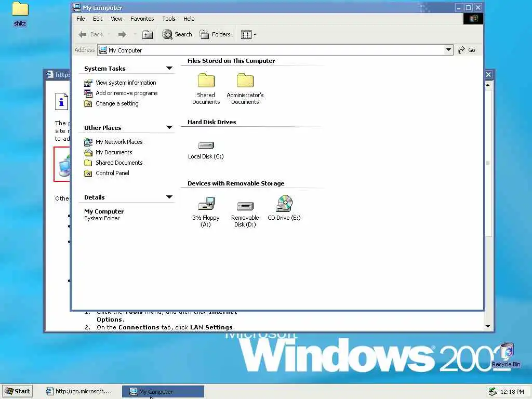Click scroll down arrow in browser window
The width and height of the screenshot is (532, 399).
pyautogui.click(x=488, y=326)
